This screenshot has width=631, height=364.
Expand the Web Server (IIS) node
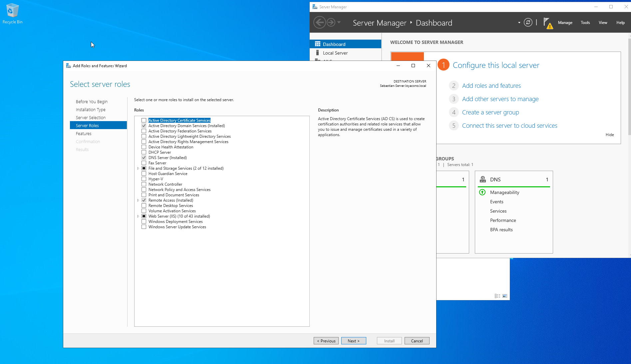click(138, 216)
